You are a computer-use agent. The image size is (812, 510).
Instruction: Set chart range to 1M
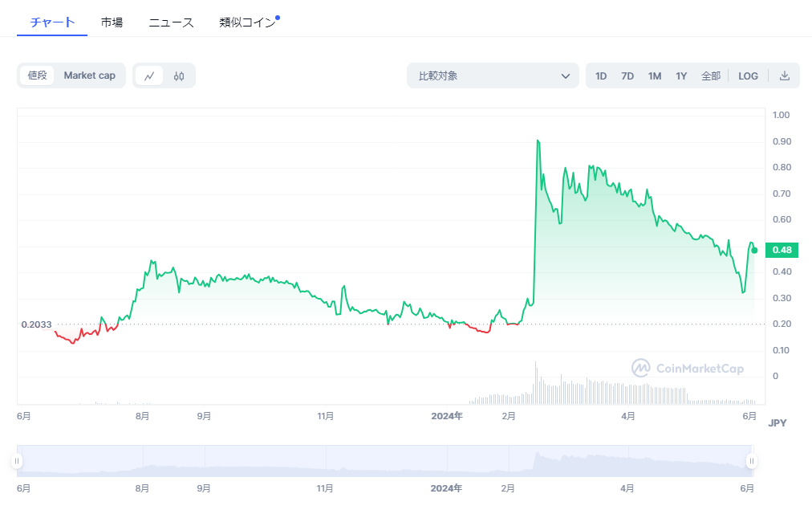(x=655, y=75)
